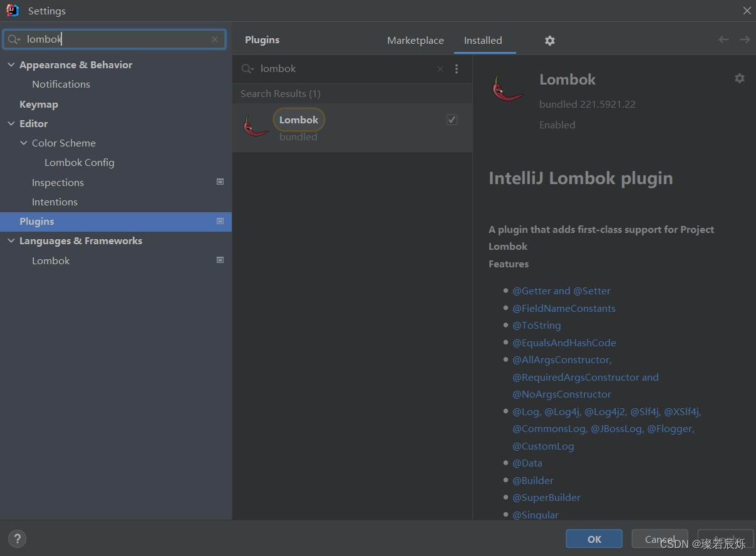Click the IntelliJ IDEA logo in title bar
Screen dimensions: 756x556
[13, 11]
